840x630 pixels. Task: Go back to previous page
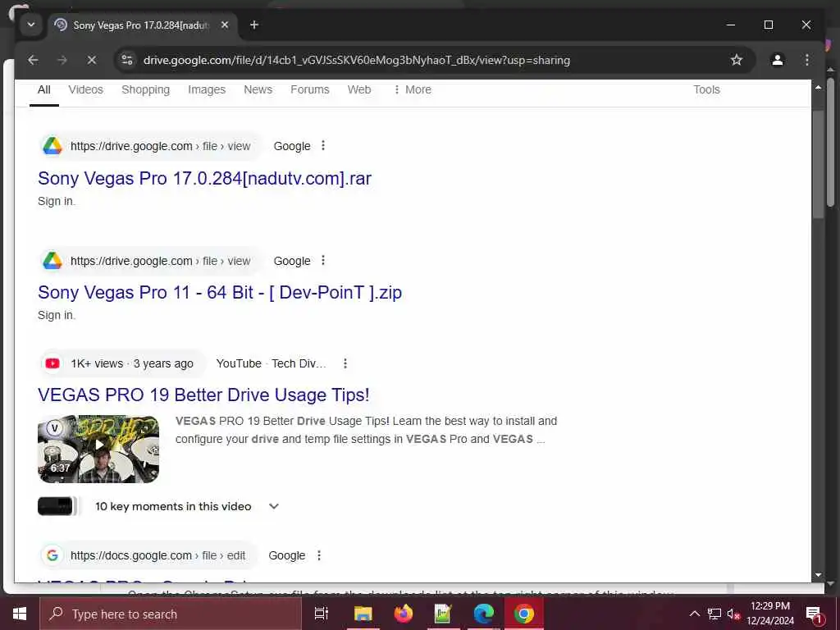tap(33, 60)
